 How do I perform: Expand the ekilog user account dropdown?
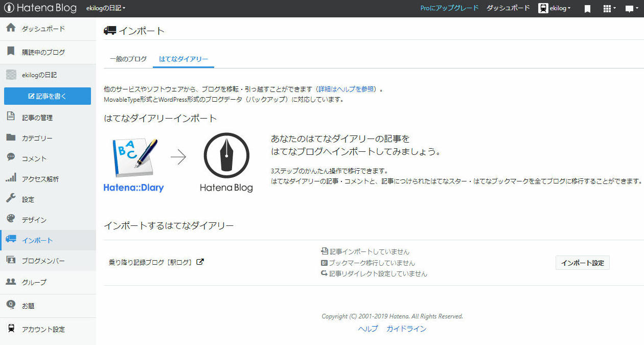coord(560,9)
